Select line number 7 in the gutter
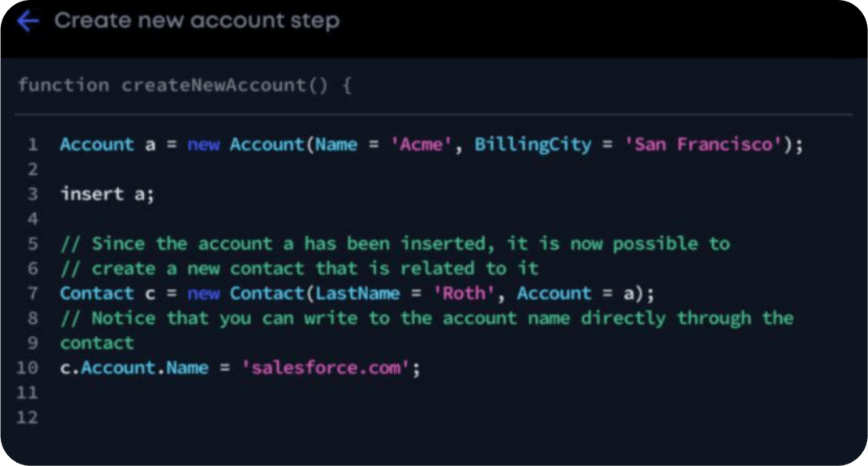Image resolution: width=868 pixels, height=466 pixels. (x=32, y=293)
